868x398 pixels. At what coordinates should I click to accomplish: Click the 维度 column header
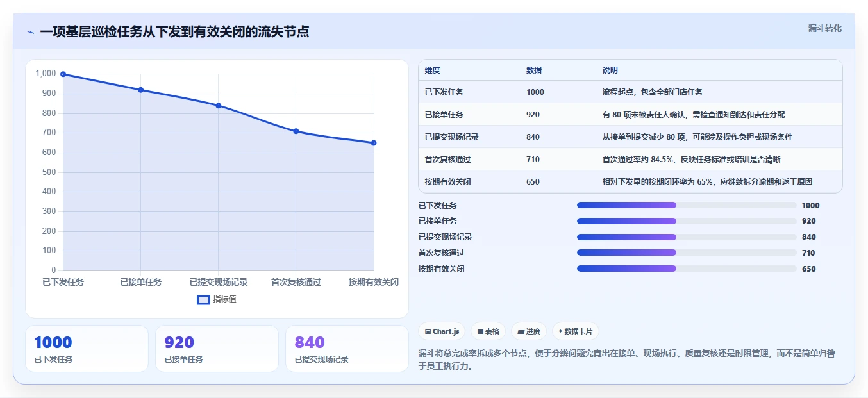[433, 70]
